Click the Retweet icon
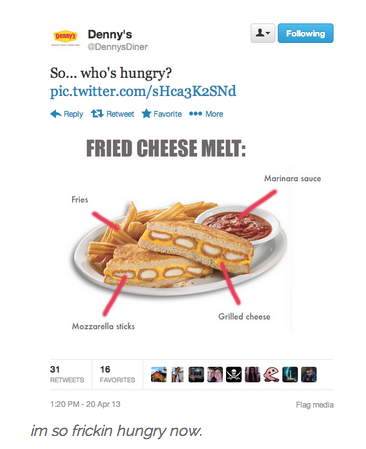This screenshot has height=449, width=366. (97, 114)
